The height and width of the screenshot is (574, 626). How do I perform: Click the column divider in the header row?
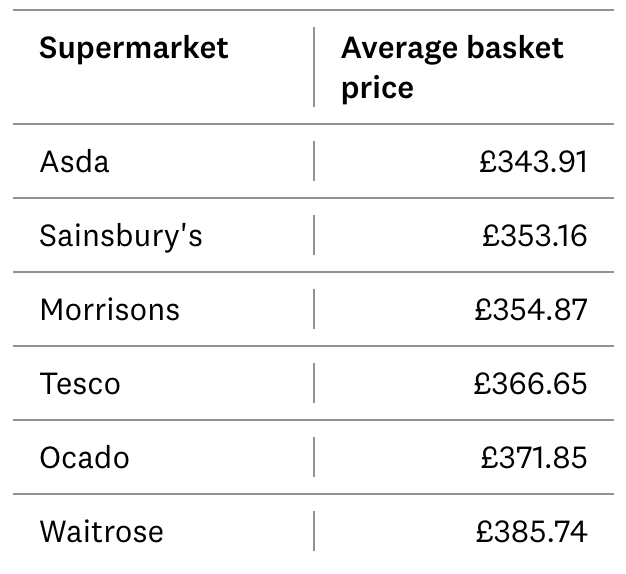coord(314,67)
